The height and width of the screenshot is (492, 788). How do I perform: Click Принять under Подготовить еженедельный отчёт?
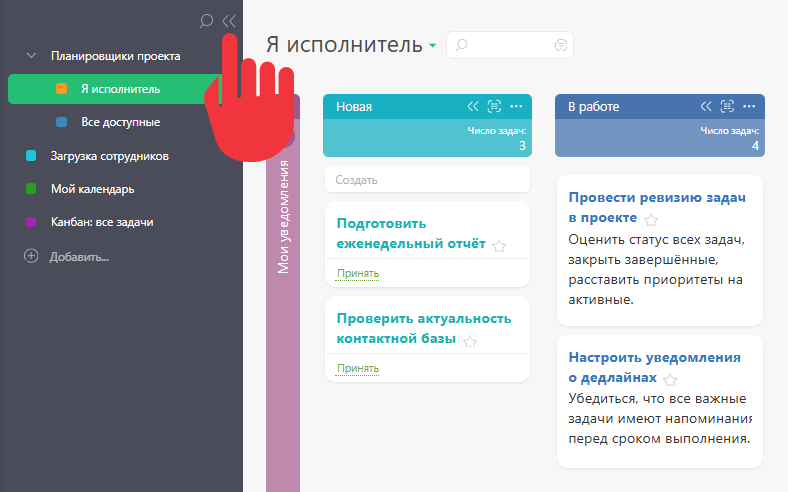[x=358, y=273]
